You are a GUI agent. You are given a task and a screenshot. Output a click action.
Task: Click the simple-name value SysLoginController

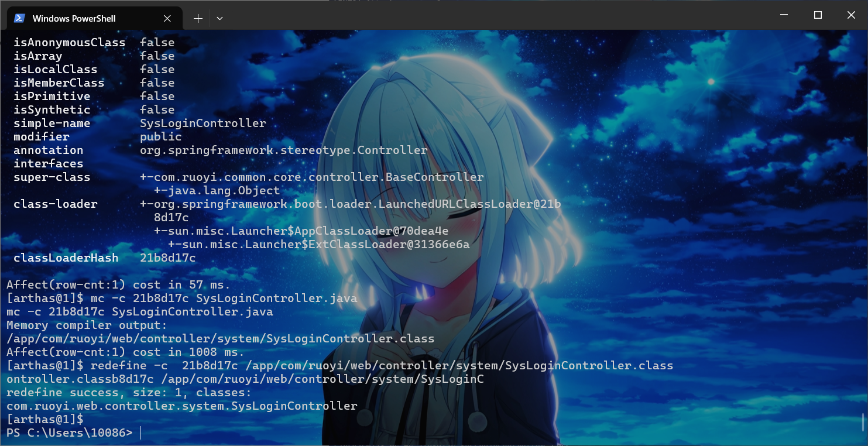[203, 123]
